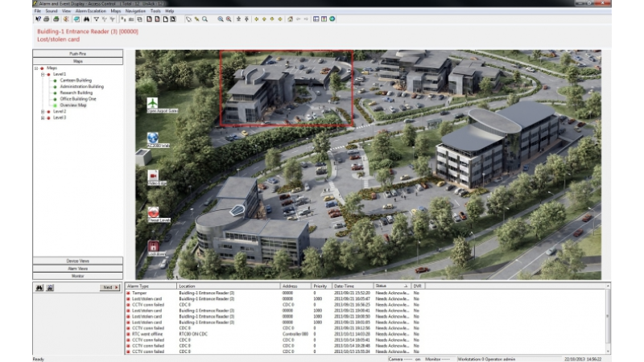Viewport: 644px width, 362px height.
Task: Click the Next button in the lower panel
Action: point(109,288)
